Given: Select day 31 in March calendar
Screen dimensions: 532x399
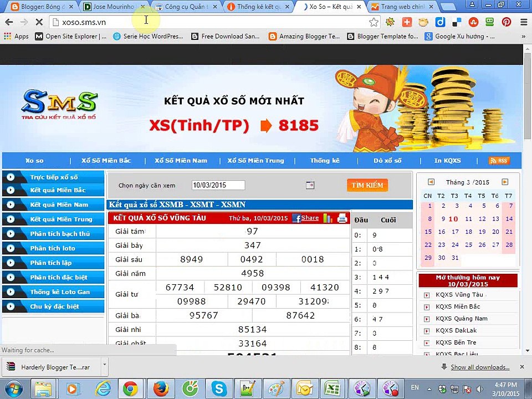Looking at the screenshot, I should click(x=455, y=258).
